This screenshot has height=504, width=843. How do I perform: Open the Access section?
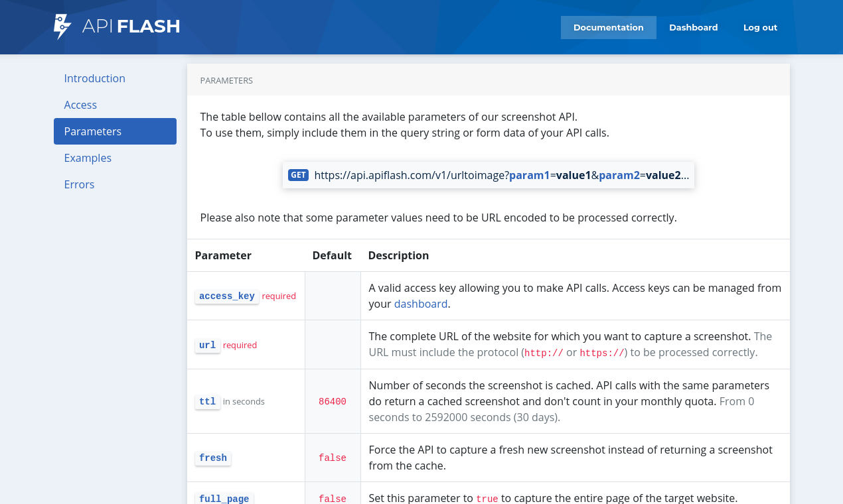80,105
